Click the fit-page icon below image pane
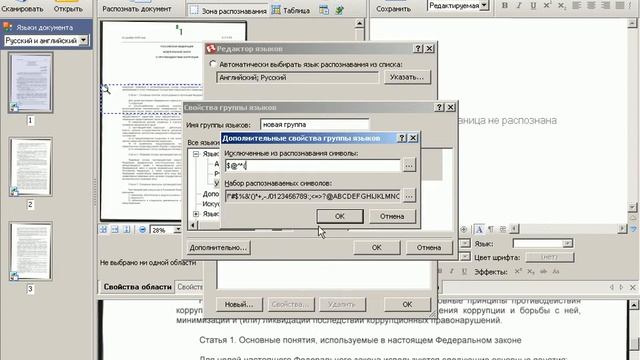Screen dimensions: 640x360 tap(103, 230)
